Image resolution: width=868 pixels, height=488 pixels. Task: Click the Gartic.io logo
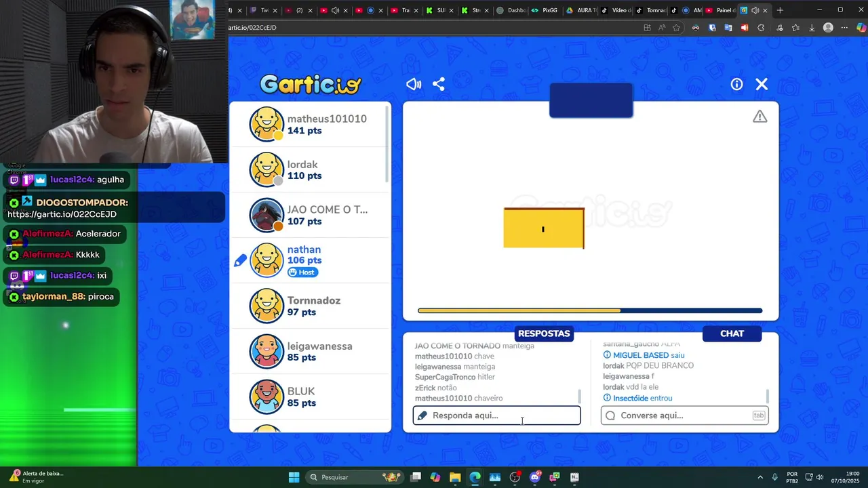click(x=311, y=84)
